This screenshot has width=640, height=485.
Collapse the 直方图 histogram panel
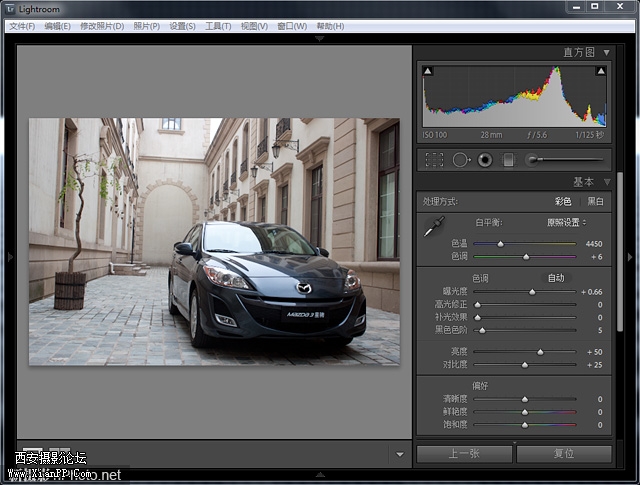pyautogui.click(x=607, y=53)
